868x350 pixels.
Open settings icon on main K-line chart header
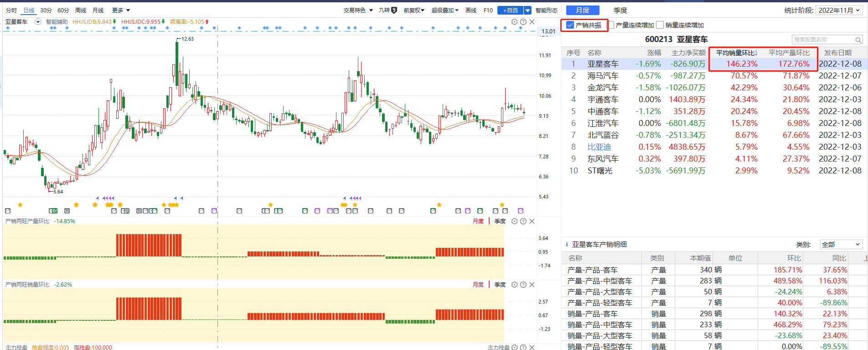click(x=515, y=22)
